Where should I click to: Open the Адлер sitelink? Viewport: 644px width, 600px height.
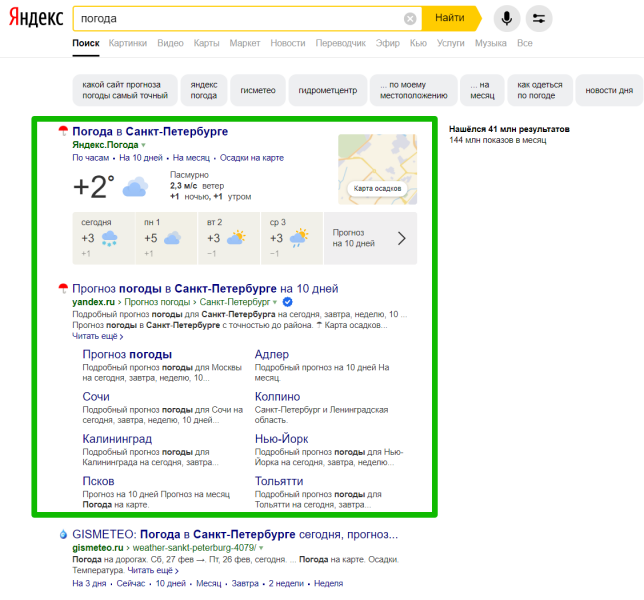coord(272,354)
